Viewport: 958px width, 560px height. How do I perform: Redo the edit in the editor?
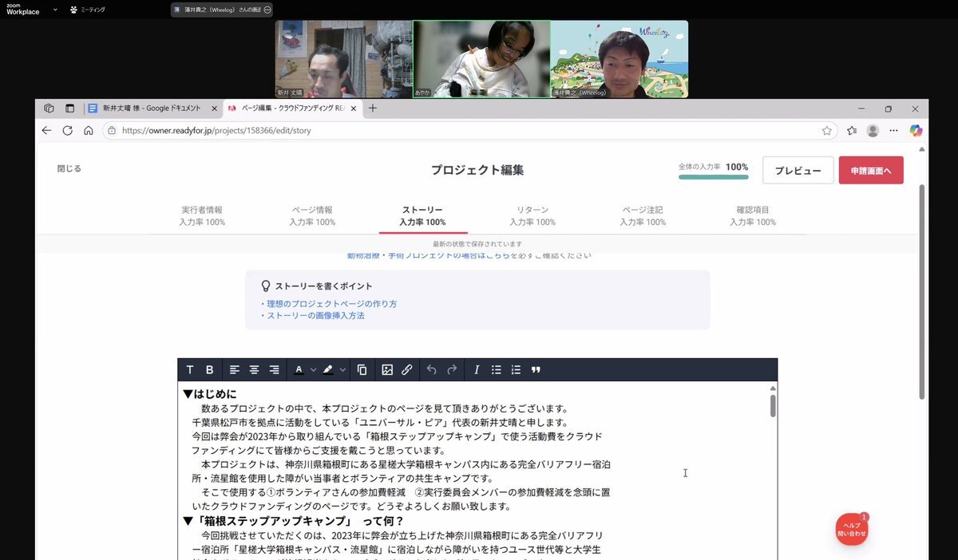pyautogui.click(x=452, y=369)
